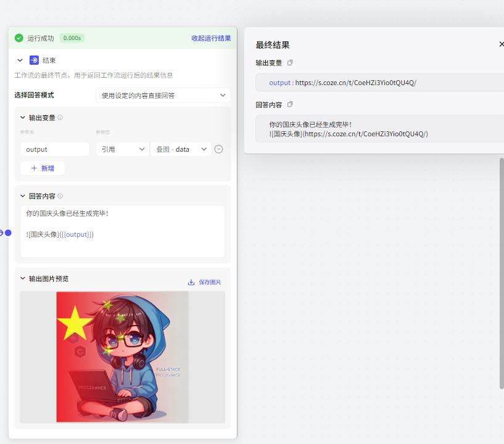Click the 结束 node title
Screen dimensions: 504x444
49,60
